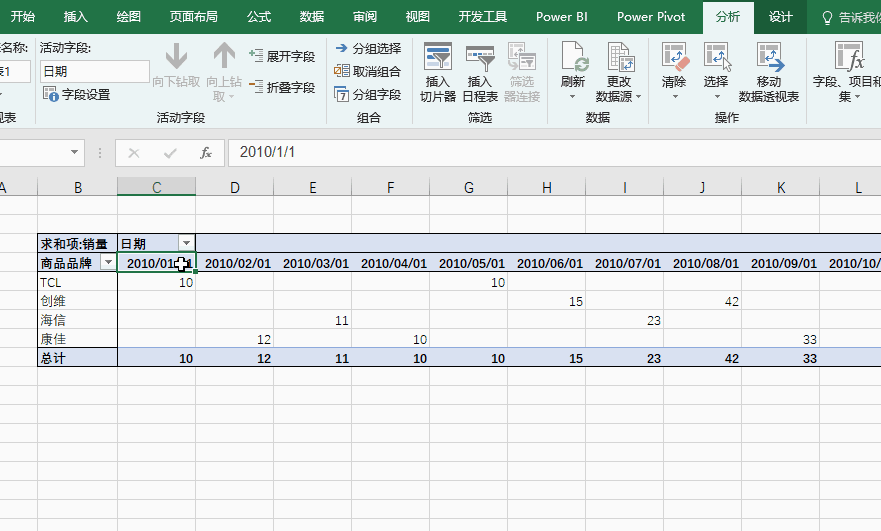This screenshot has width=881, height=531.
Task: Click 向下钻取 (Drill Down) arrow
Action: click(x=176, y=56)
